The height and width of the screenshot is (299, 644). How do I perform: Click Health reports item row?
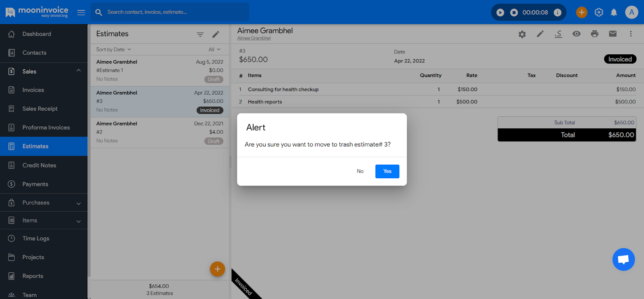pyautogui.click(x=437, y=102)
